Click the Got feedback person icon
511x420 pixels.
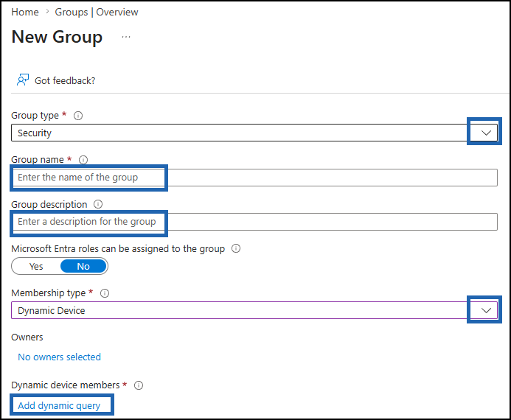click(22, 80)
